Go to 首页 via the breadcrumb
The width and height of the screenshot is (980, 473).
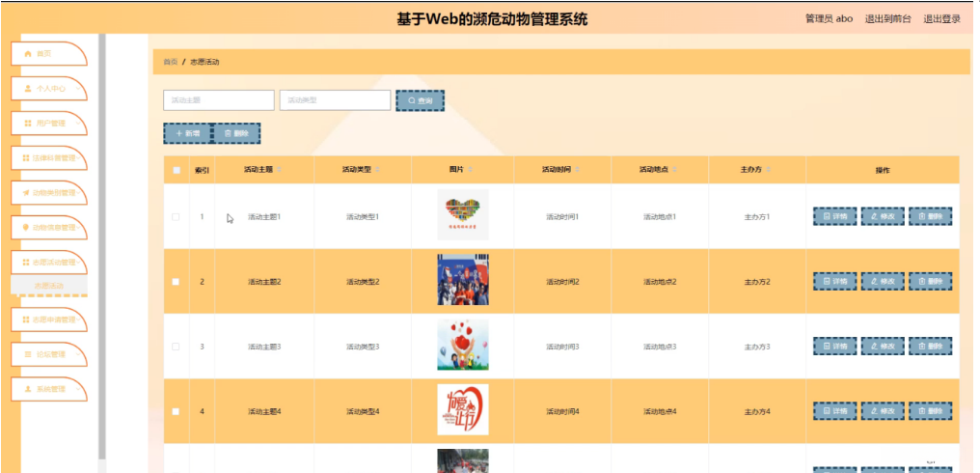click(x=170, y=62)
